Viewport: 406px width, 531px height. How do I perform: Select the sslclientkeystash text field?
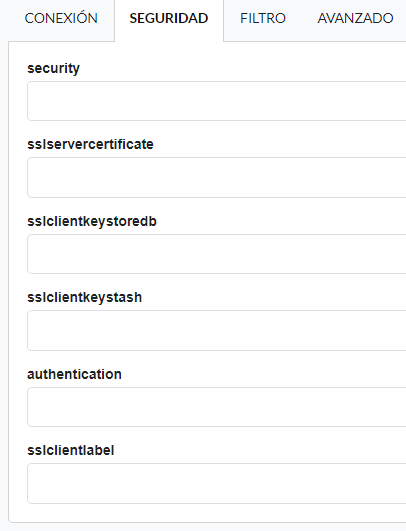[217, 331]
